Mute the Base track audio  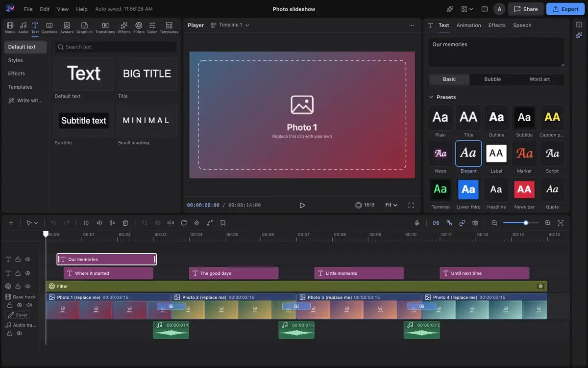(x=29, y=305)
